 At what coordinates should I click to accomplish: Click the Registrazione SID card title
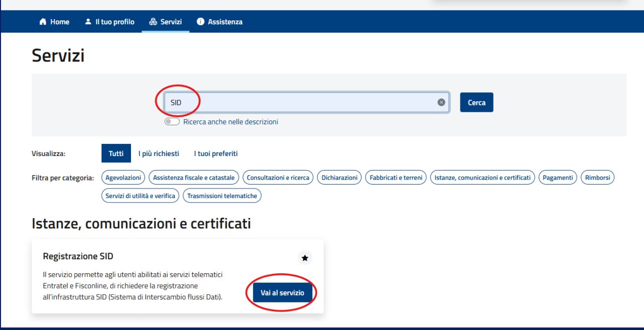(x=78, y=256)
